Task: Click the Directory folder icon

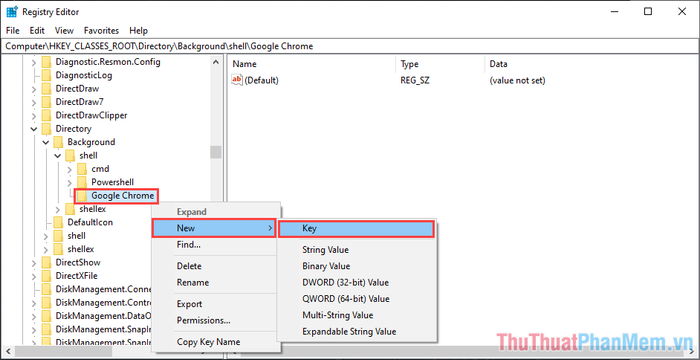Action: tap(46, 129)
